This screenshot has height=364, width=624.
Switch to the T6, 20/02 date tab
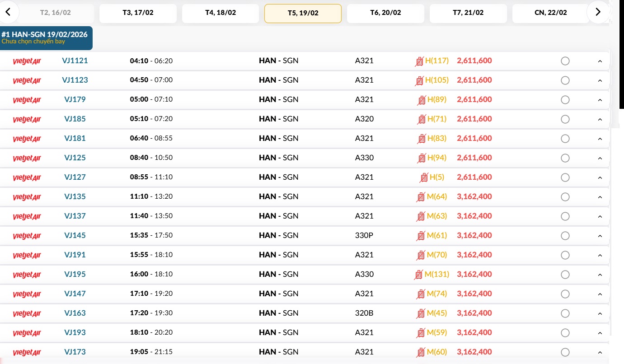point(385,13)
